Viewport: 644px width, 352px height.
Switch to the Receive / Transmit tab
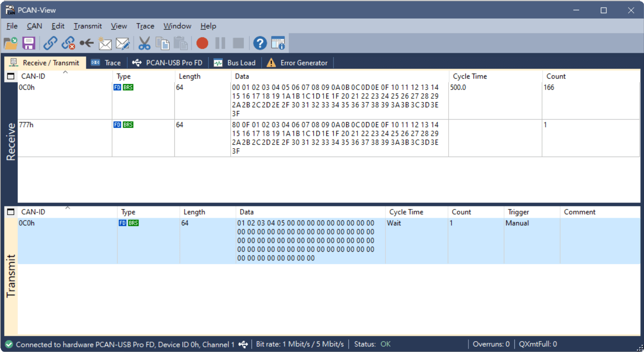coord(45,63)
